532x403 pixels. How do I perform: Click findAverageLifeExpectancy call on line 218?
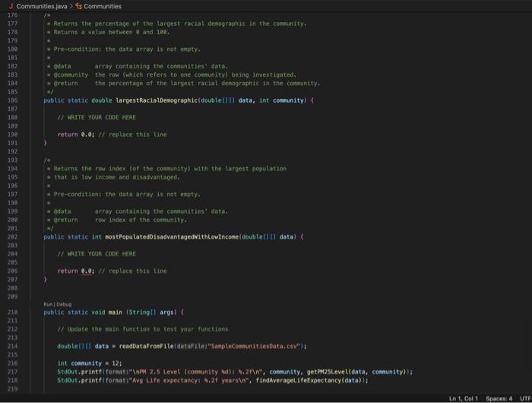[299, 380]
